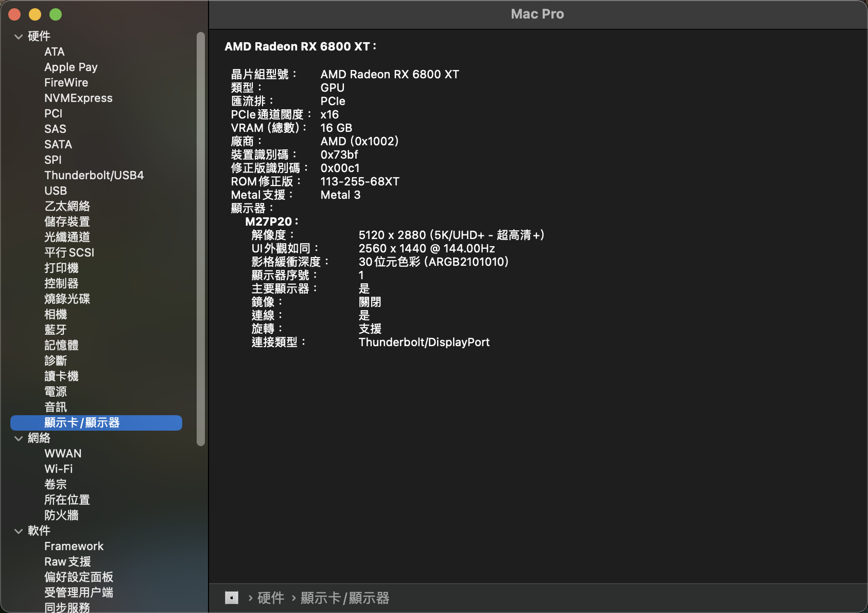This screenshot has width=868, height=613.
Task: Select Apple Pay in the sidebar
Action: [x=71, y=67]
